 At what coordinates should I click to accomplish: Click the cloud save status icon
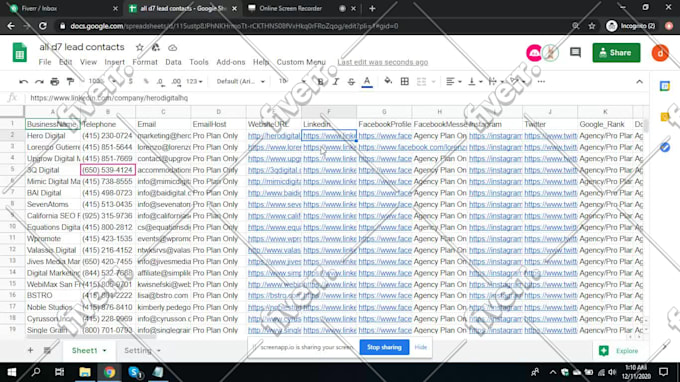(172, 47)
